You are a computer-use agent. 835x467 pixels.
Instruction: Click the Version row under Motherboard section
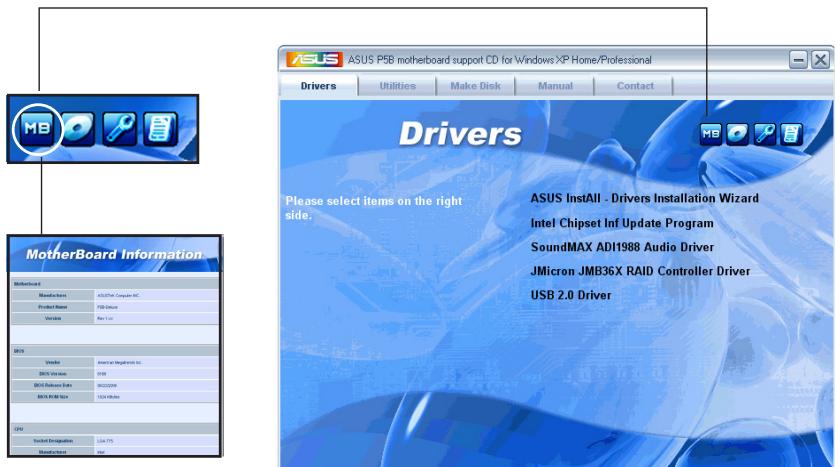coord(114,318)
